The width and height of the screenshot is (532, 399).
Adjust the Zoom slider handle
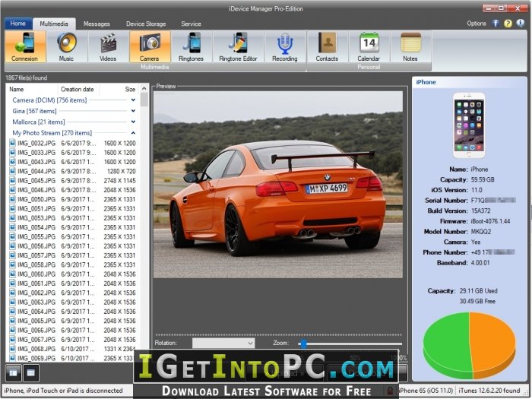coord(304,344)
